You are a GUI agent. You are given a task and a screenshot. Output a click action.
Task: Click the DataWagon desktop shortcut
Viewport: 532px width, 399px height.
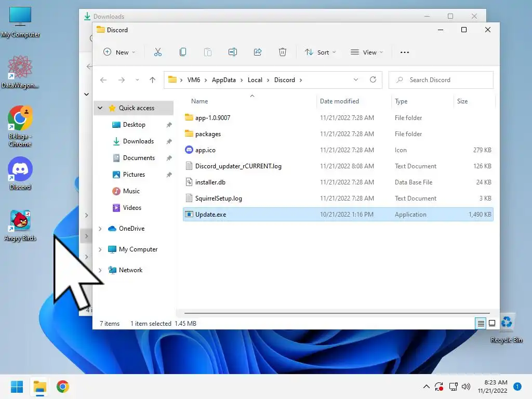[20, 72]
